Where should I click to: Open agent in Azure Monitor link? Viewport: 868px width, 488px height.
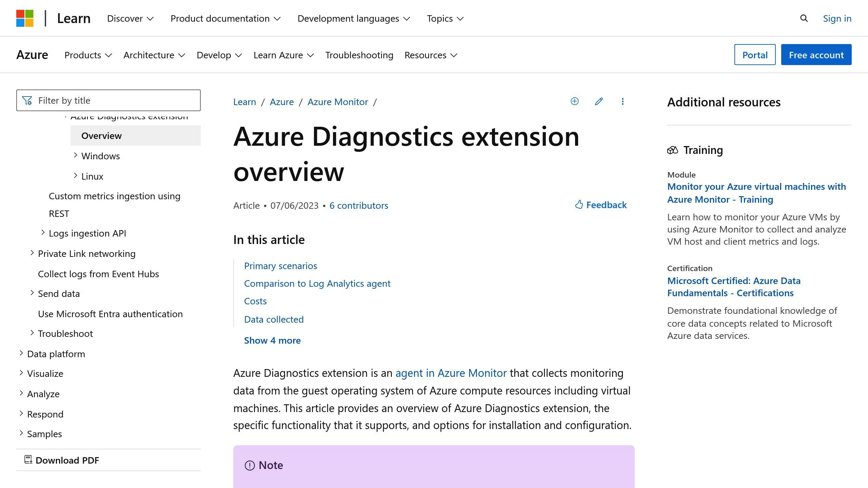point(451,373)
